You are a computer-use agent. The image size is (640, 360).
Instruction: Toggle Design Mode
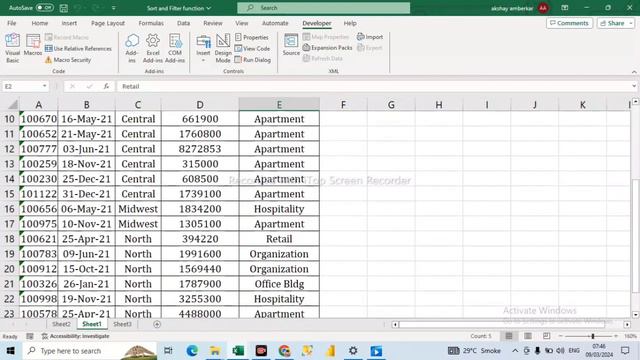(x=223, y=48)
